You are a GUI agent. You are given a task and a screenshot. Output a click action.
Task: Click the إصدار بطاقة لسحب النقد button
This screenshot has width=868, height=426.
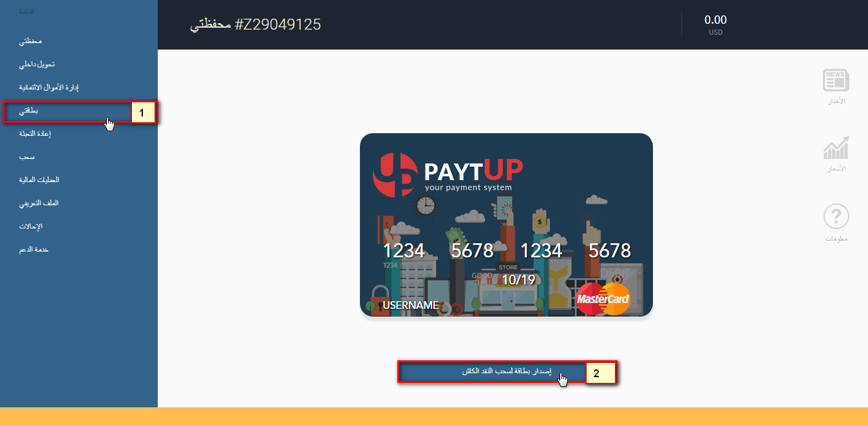tap(492, 373)
